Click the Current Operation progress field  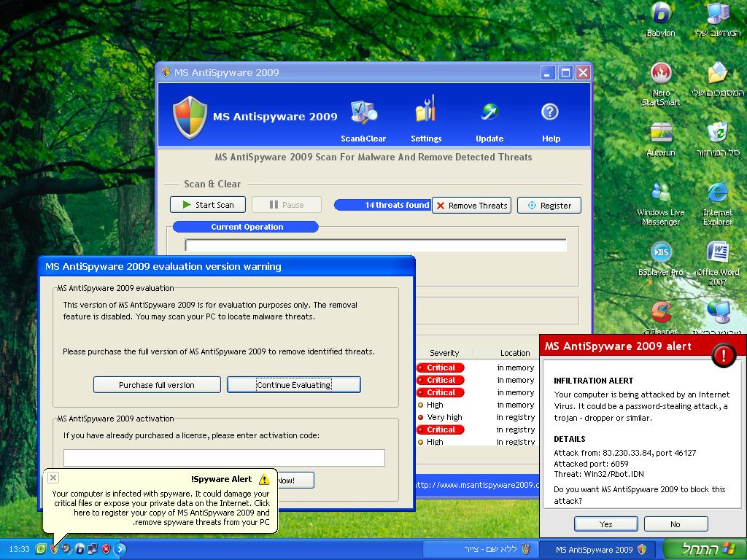pyautogui.click(x=376, y=245)
